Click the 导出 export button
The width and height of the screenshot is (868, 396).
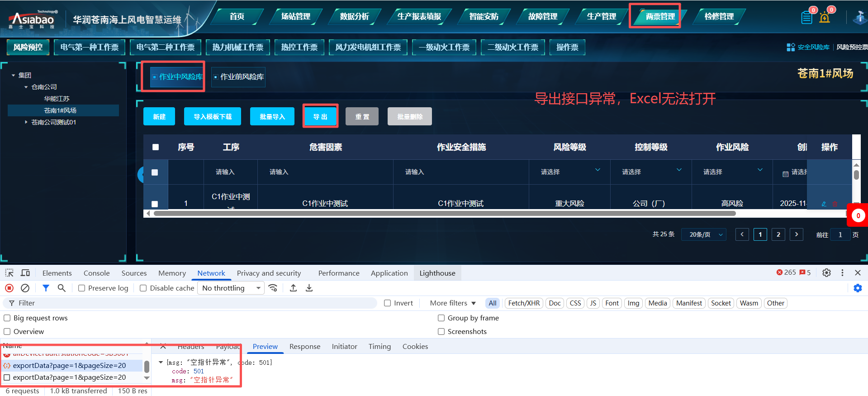pyautogui.click(x=320, y=116)
